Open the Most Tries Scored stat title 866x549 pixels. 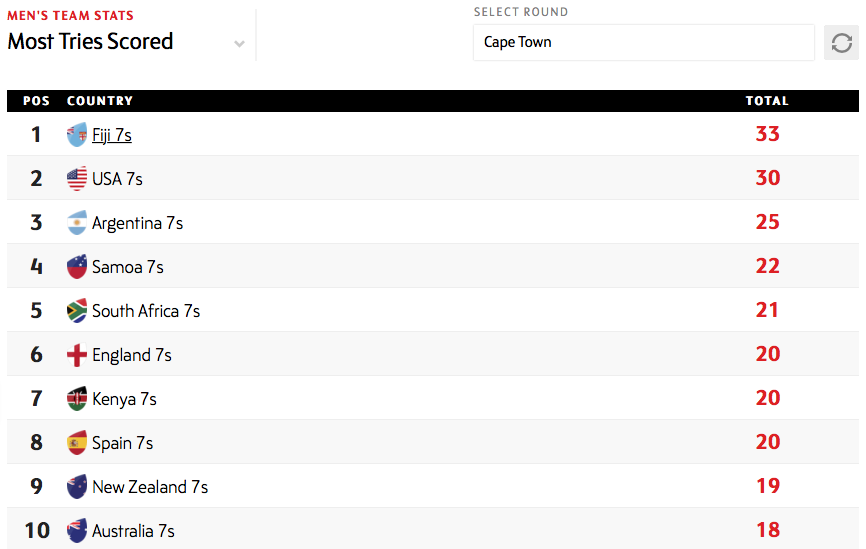90,42
